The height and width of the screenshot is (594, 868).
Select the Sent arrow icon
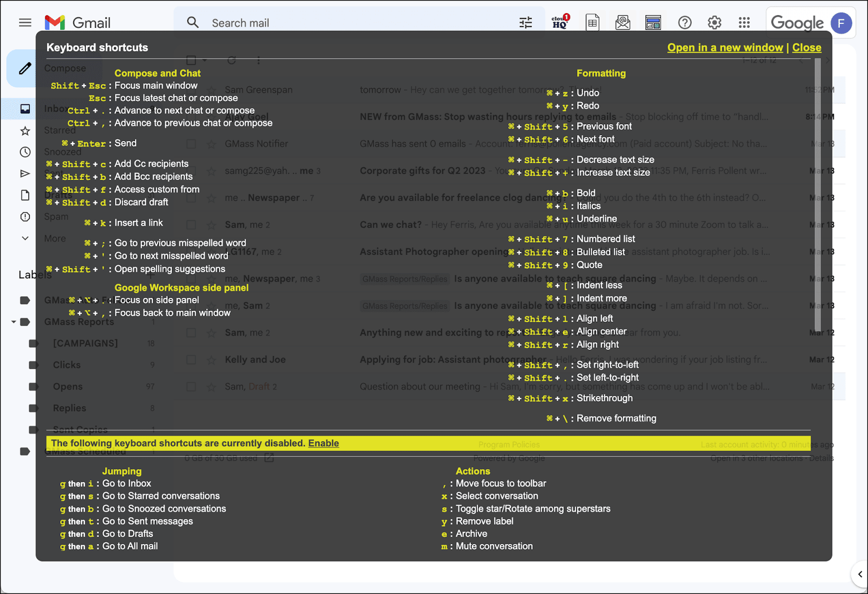click(x=25, y=174)
